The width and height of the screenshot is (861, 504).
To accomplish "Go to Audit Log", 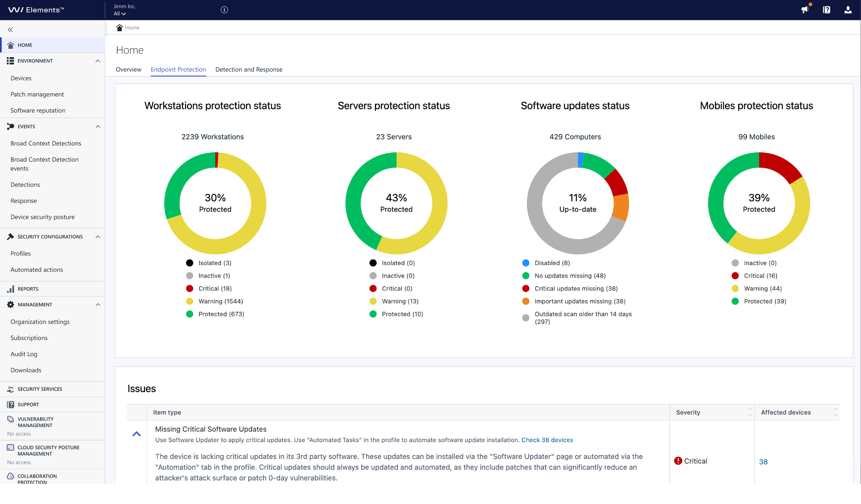I will [x=24, y=354].
